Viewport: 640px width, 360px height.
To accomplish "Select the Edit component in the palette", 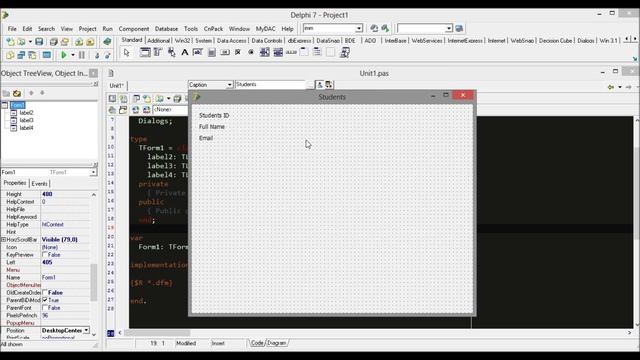I will click(198, 52).
